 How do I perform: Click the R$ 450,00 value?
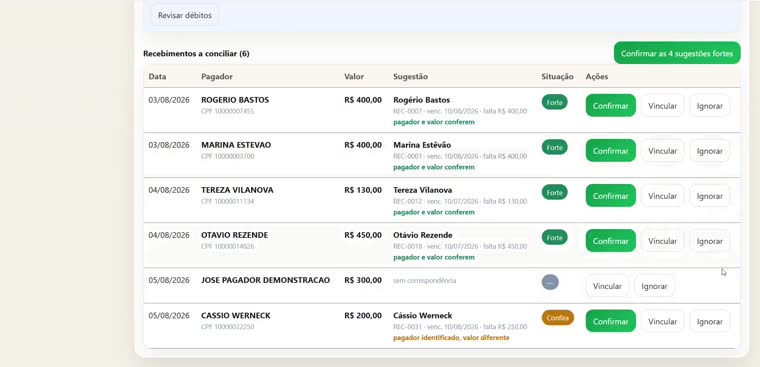pyautogui.click(x=363, y=235)
